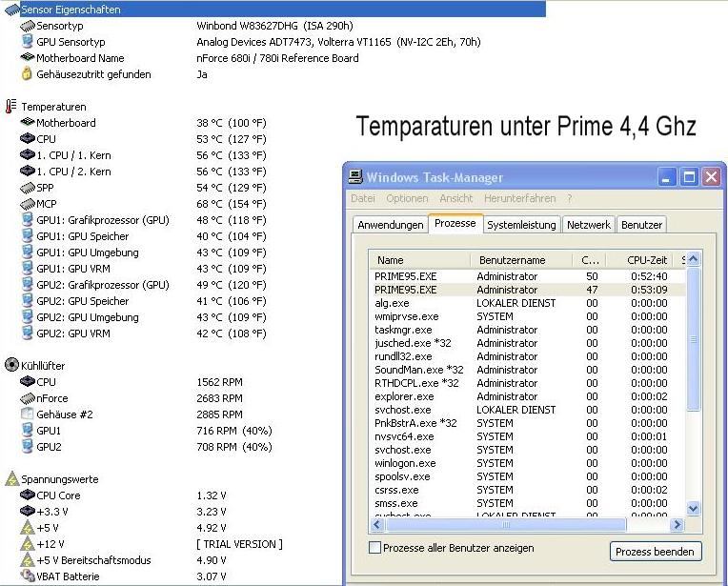Viewport: 728px width, 586px height.
Task: Click the Motherboard Name icon
Action: coord(28,57)
